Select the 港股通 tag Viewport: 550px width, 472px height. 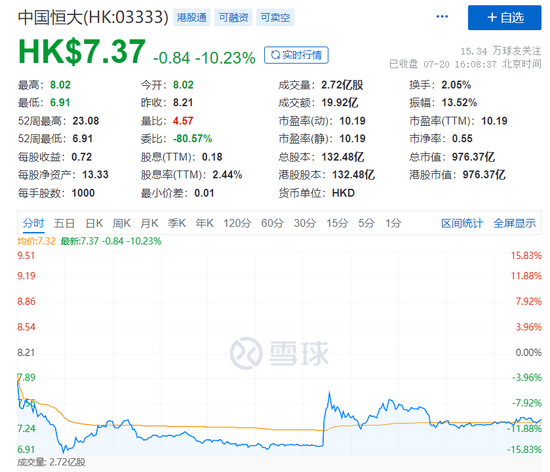pyautogui.click(x=192, y=18)
